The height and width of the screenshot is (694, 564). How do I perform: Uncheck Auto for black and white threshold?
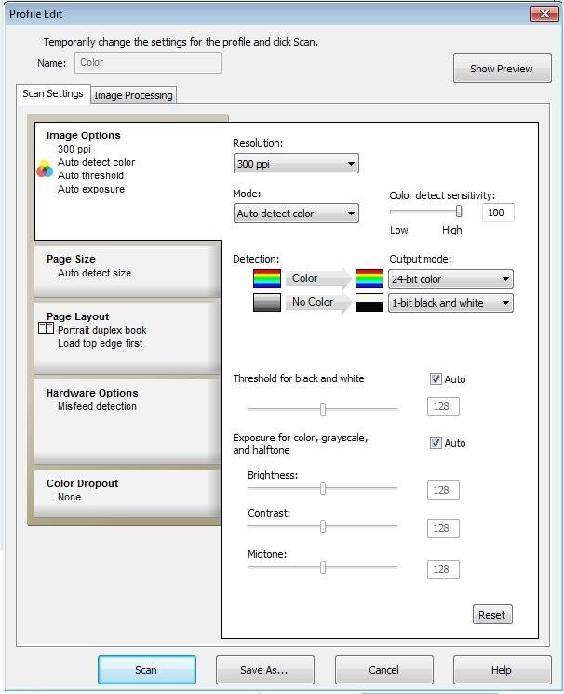(x=436, y=379)
